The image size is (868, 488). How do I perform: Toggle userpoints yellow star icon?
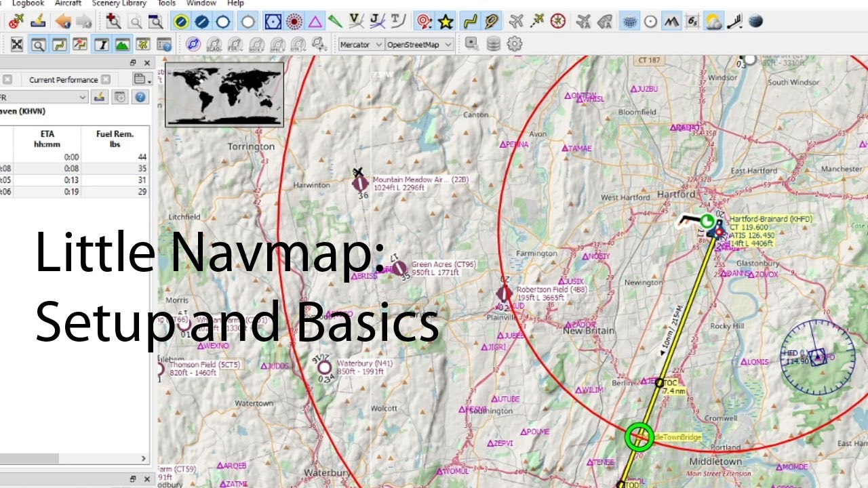pyautogui.click(x=446, y=22)
